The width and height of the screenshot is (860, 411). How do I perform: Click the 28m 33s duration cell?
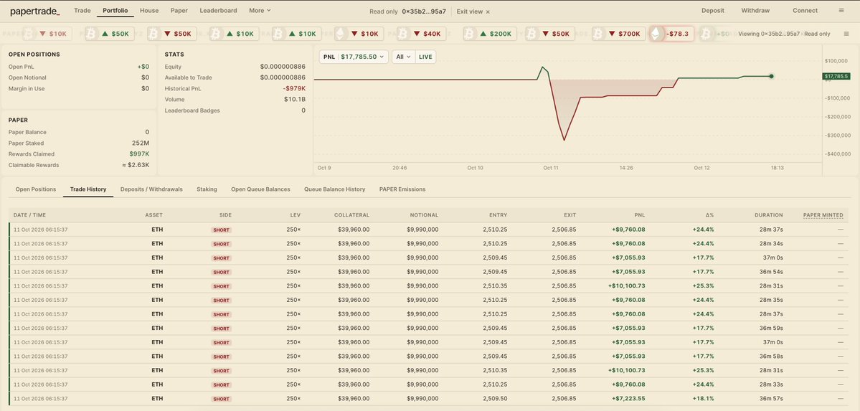click(x=771, y=385)
